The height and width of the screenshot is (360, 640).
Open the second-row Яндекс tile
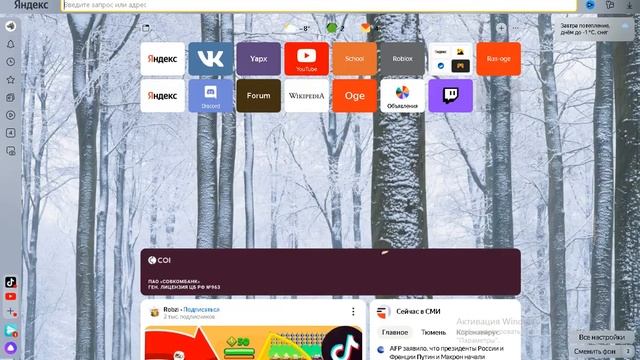[x=162, y=96]
